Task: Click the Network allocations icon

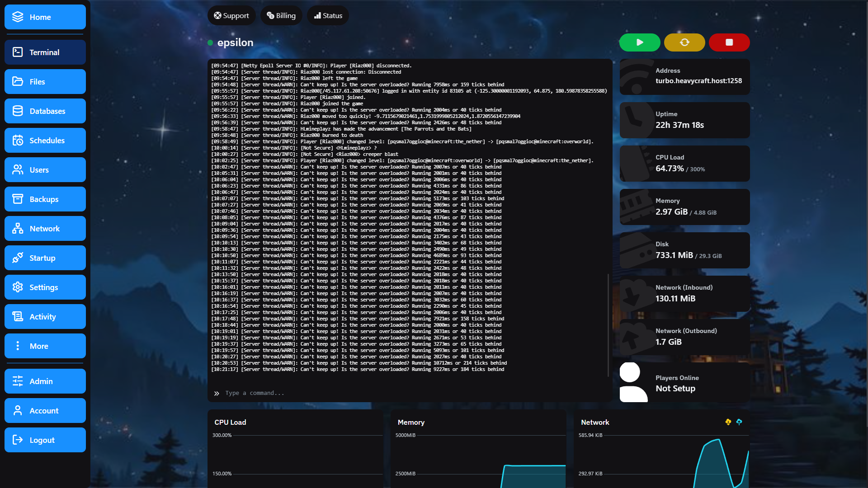Action: 18,228
